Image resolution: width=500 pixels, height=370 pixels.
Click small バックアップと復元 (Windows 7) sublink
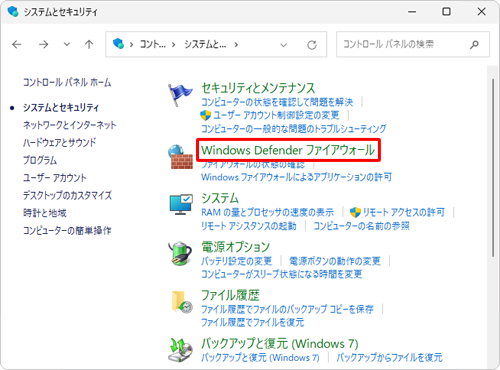tap(260, 358)
